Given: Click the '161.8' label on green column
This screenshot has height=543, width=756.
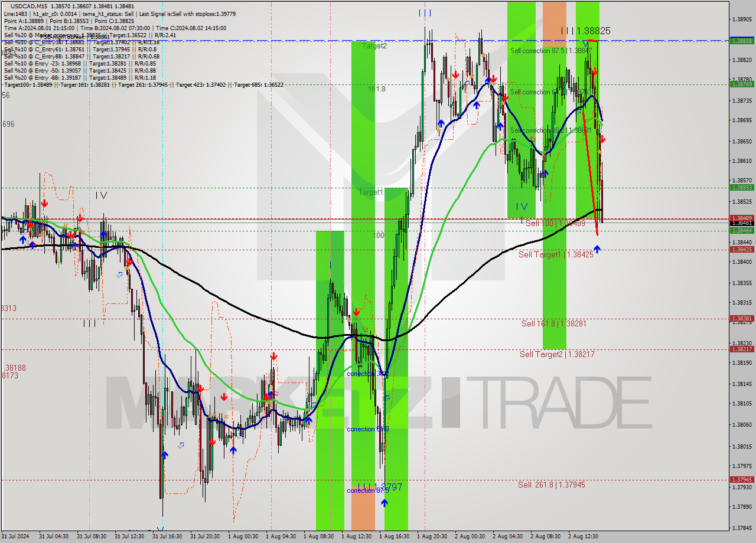Looking at the screenshot, I should click(x=377, y=89).
